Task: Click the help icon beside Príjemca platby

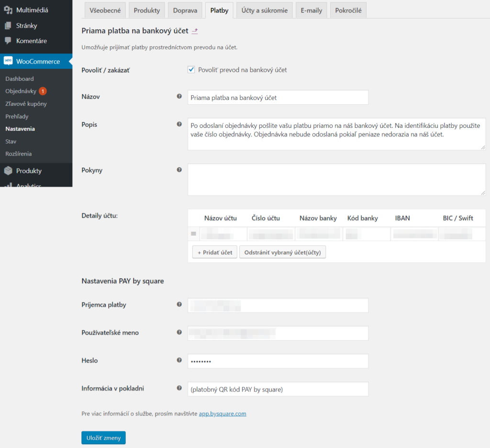Action: pyautogui.click(x=179, y=304)
